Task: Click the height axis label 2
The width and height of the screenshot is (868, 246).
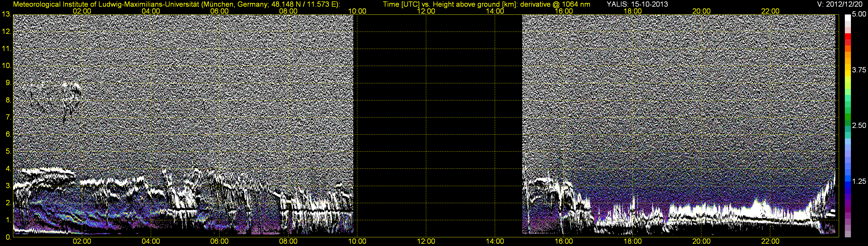Action: [8, 203]
